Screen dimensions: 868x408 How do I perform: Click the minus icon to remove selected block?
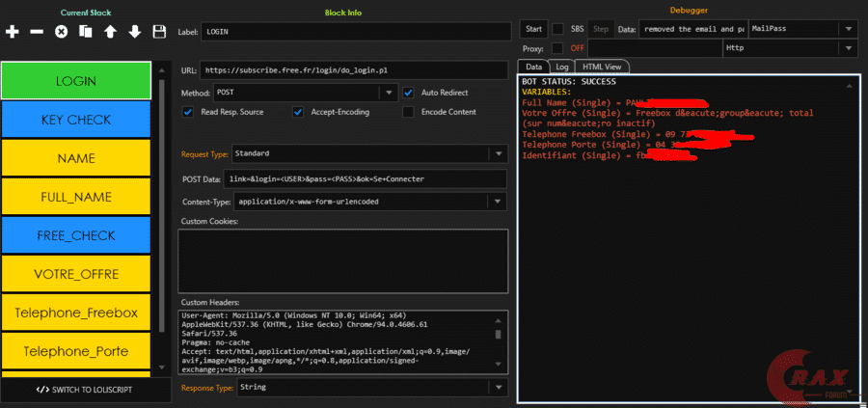(37, 32)
